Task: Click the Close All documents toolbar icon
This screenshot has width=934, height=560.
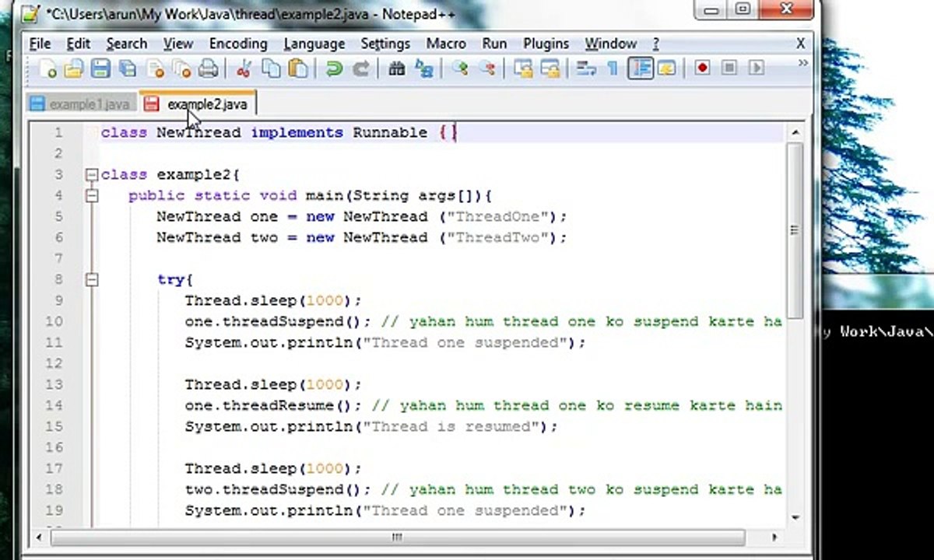Action: (181, 69)
